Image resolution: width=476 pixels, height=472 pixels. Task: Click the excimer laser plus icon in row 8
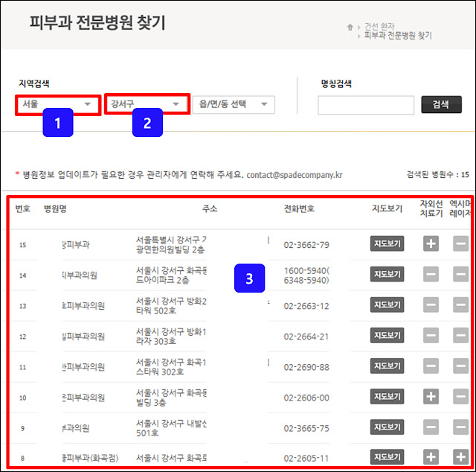point(460,457)
